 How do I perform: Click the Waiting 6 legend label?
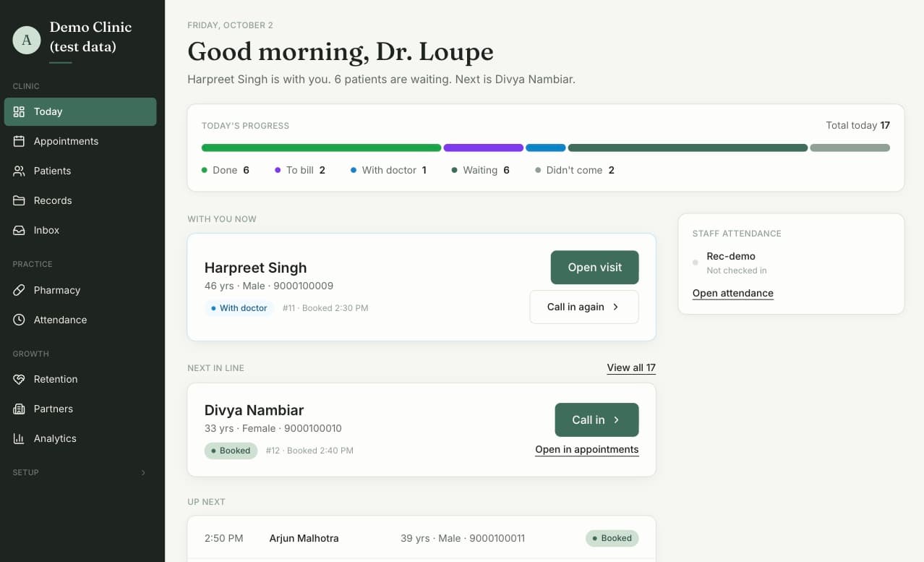[x=481, y=170]
